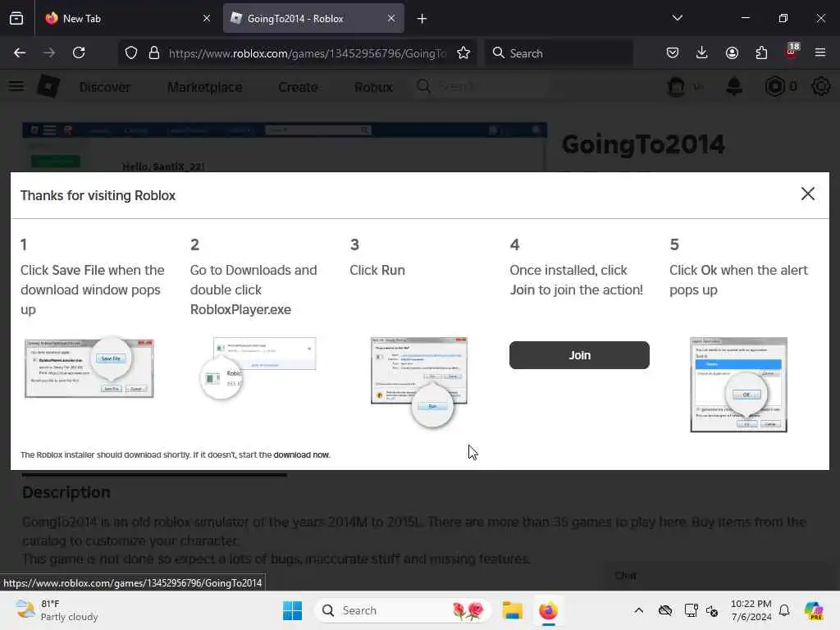Screen dimensions: 840x630
Task: Open the Chat panel
Action: [722, 575]
